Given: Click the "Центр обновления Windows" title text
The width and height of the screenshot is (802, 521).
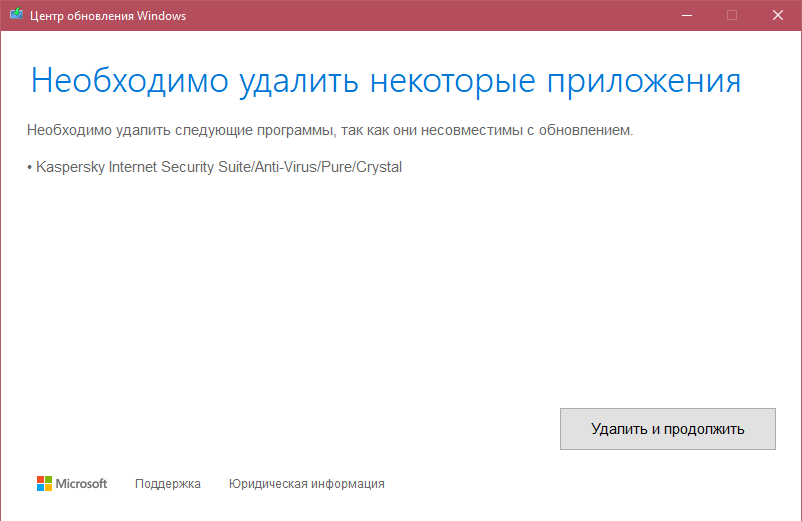Looking at the screenshot, I should pyautogui.click(x=108, y=16).
